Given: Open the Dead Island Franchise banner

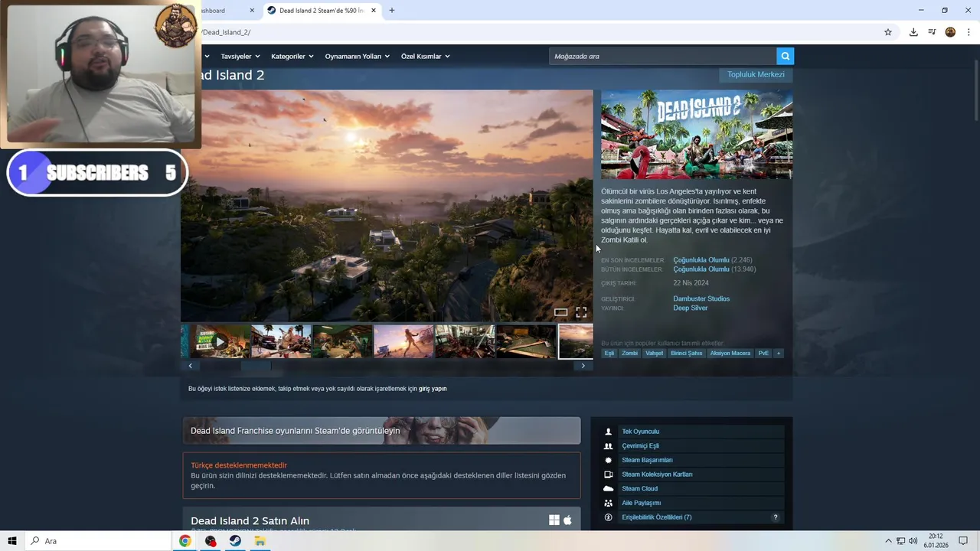Looking at the screenshot, I should coord(381,430).
